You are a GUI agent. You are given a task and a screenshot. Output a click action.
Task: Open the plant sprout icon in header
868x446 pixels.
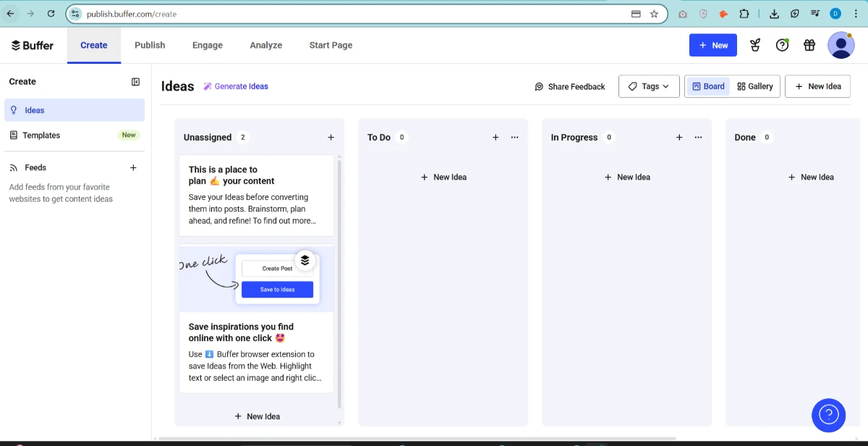(755, 45)
